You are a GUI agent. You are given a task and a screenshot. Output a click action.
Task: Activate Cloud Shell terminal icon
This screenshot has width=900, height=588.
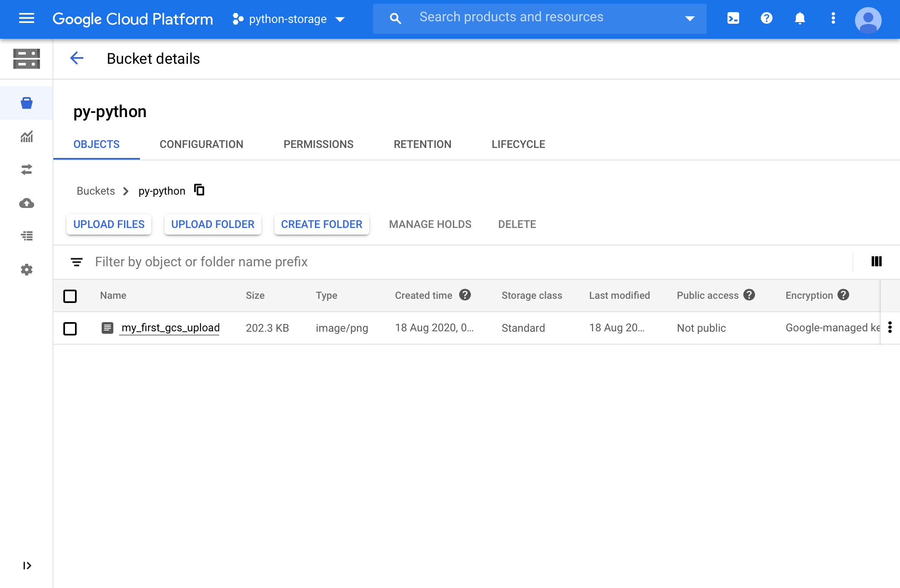[733, 18]
